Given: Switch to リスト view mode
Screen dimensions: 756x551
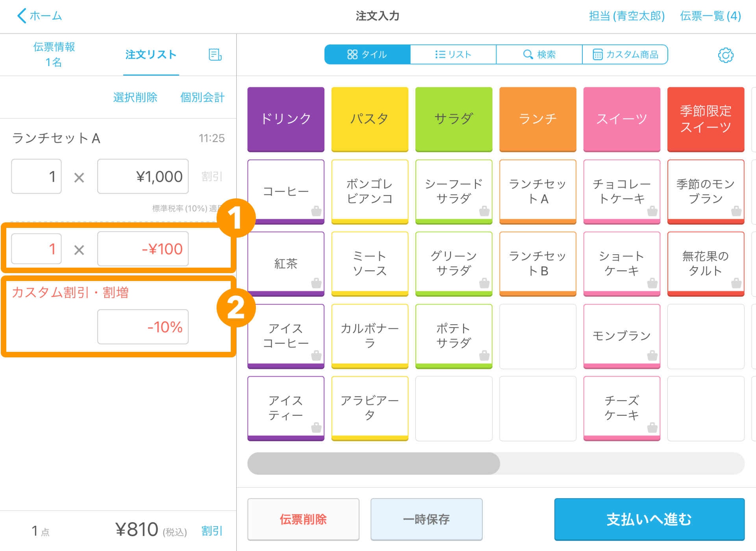Looking at the screenshot, I should [x=453, y=54].
